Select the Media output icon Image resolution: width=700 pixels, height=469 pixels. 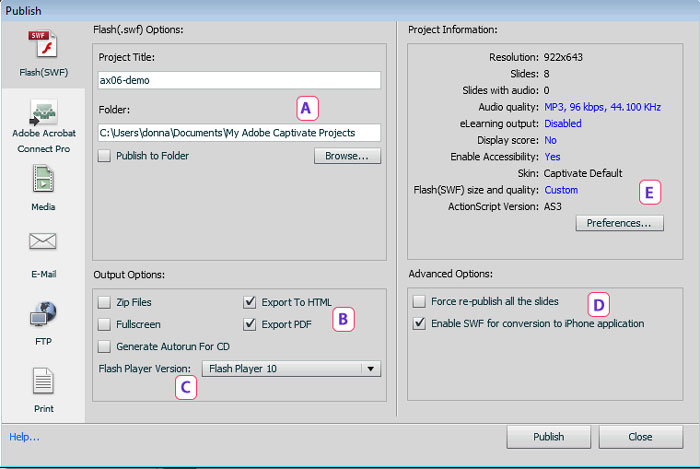coord(43,180)
